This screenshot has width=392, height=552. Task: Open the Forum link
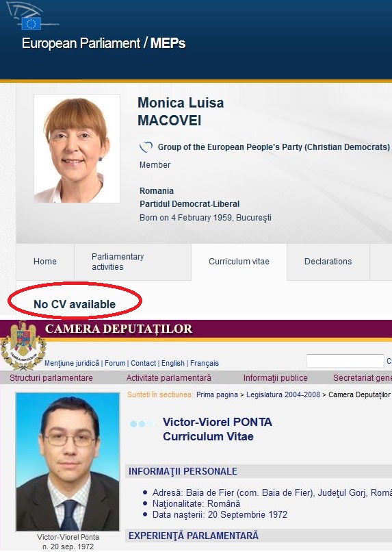pyautogui.click(x=115, y=363)
